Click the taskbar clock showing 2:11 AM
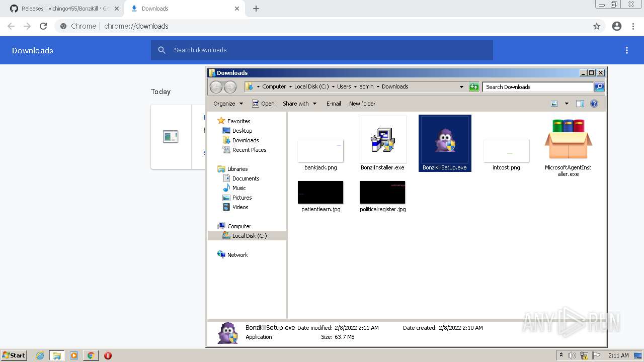The height and width of the screenshot is (362, 644). click(618, 355)
